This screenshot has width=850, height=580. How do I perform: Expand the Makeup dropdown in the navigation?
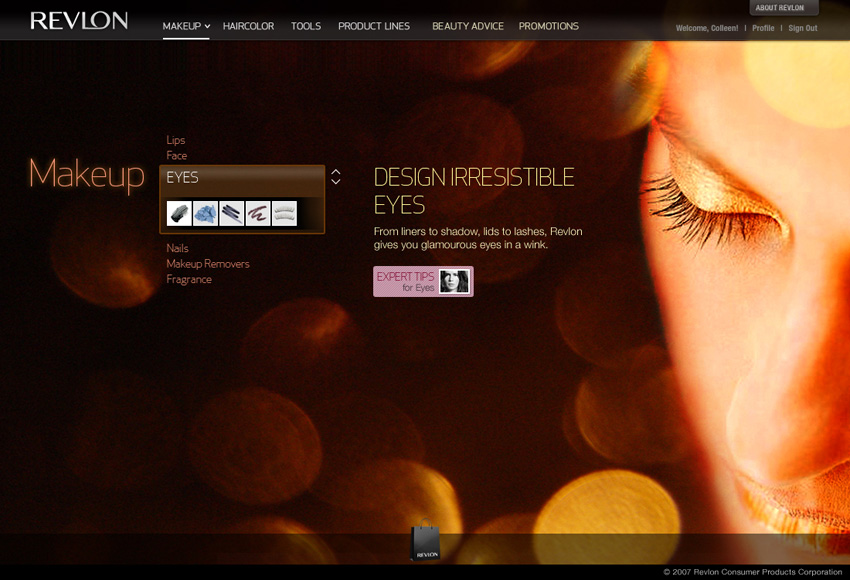pyautogui.click(x=186, y=26)
